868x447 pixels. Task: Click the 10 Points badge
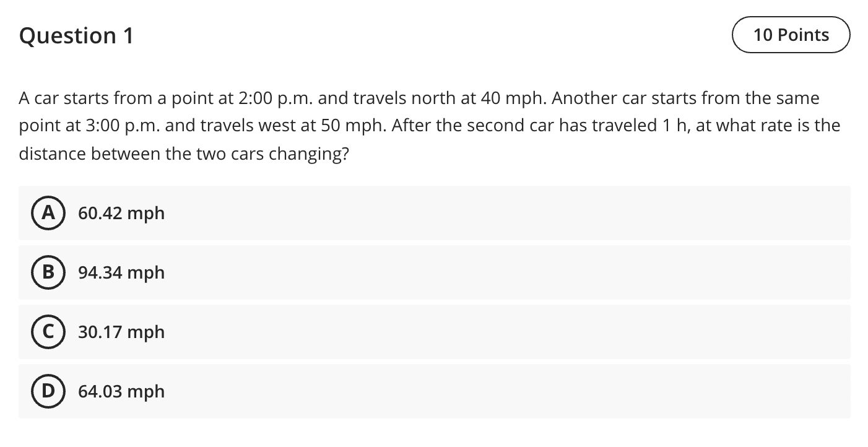791,35
